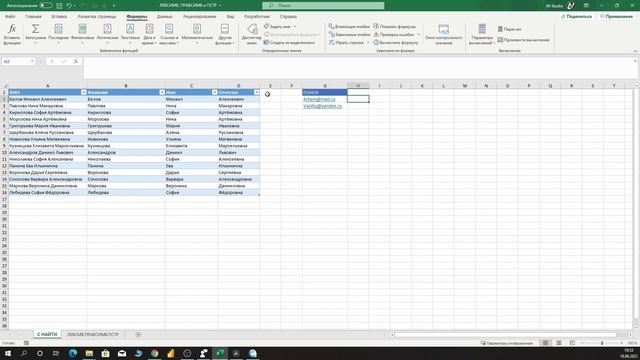Click Create from Selection in Defined Names
Image resolution: width=640 pixels, height=360 pixels.
pos(289,42)
